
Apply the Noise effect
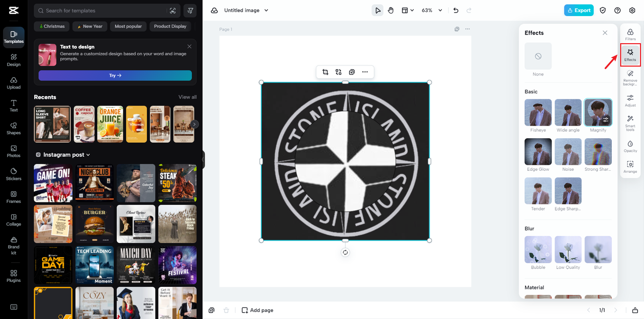click(x=568, y=151)
